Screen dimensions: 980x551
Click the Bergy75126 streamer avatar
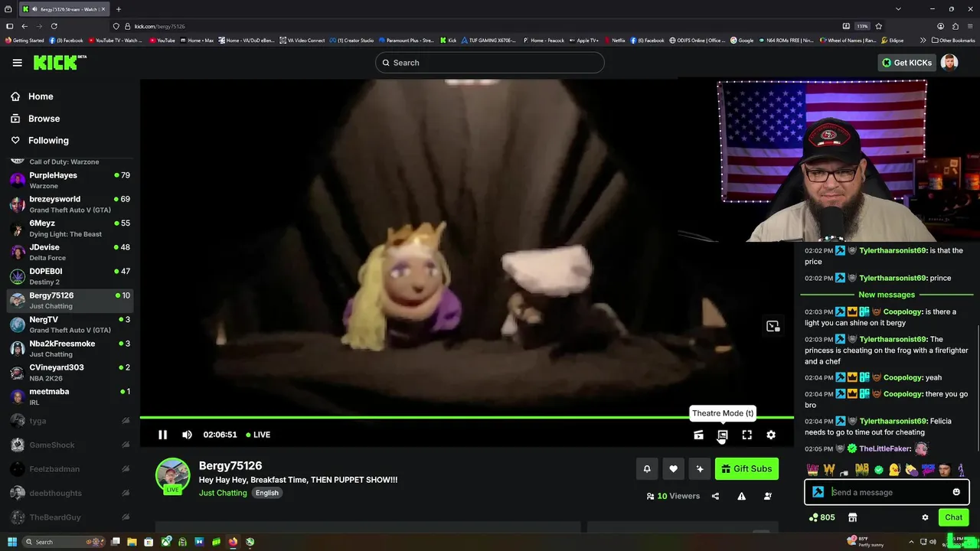tap(173, 475)
